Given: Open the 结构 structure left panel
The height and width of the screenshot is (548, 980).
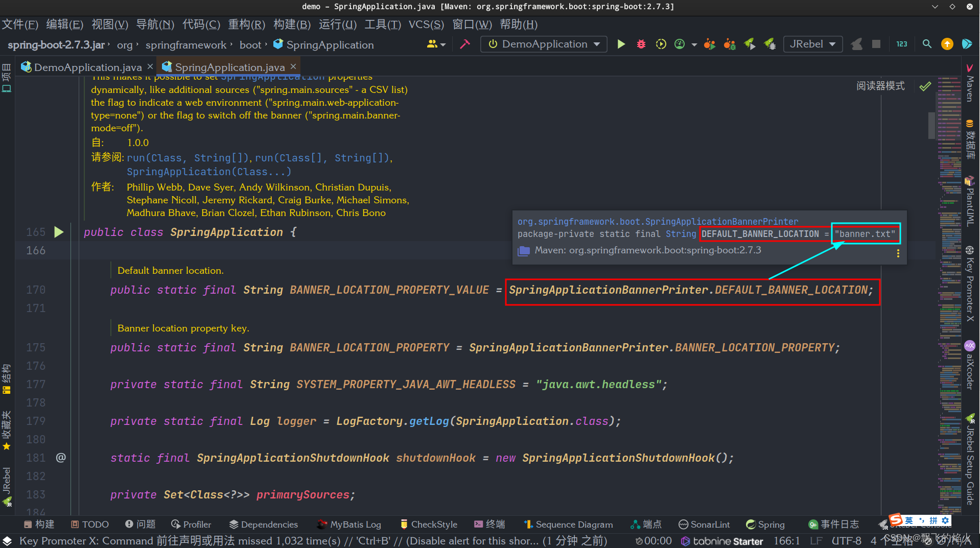Looking at the screenshot, I should (x=6, y=379).
